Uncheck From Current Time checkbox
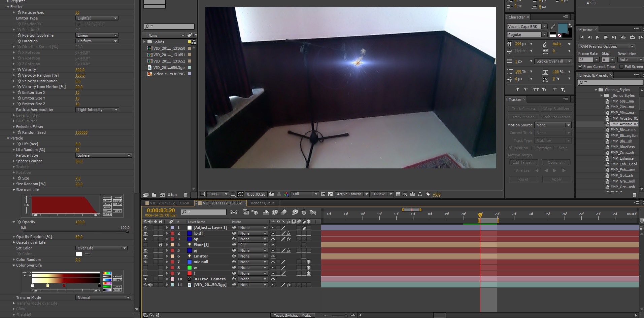 580,67
